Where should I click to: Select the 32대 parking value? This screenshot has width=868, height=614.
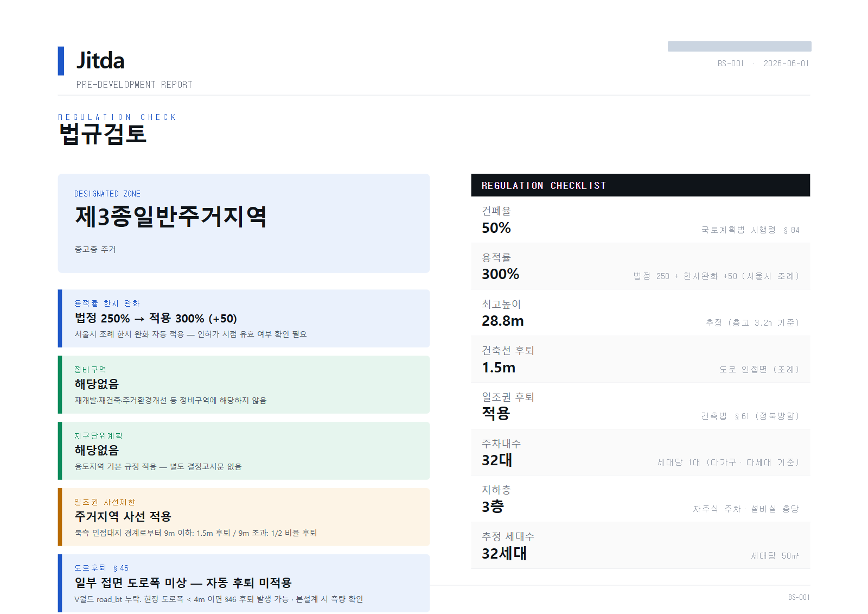point(497,460)
